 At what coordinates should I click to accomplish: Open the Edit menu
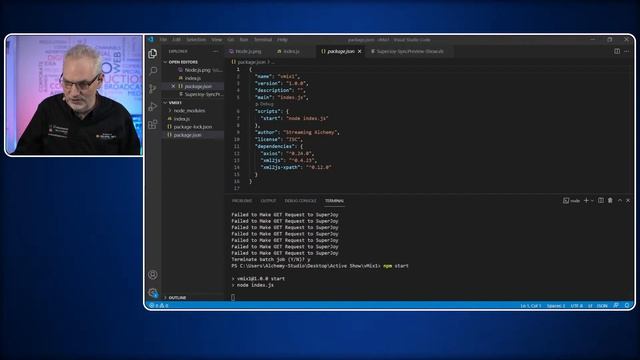coord(176,40)
